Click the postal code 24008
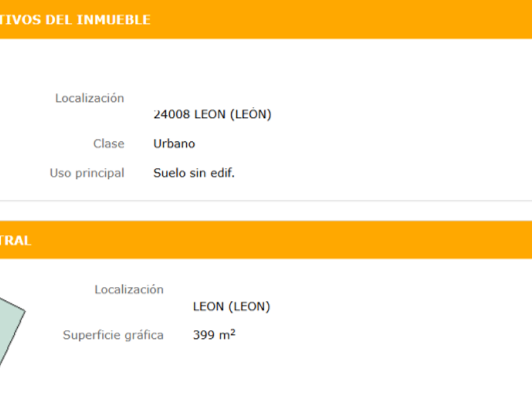532x399 pixels. pyautogui.click(x=172, y=115)
